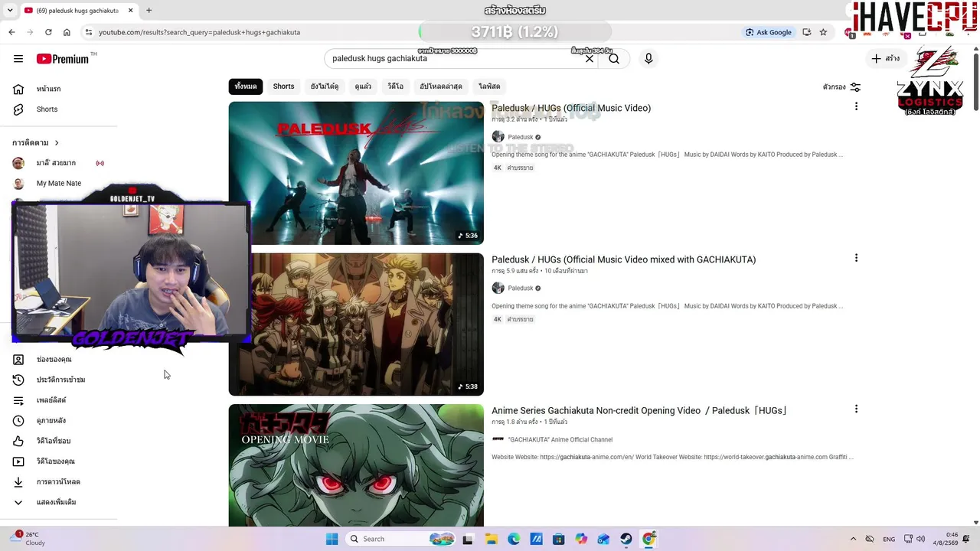Image resolution: width=980 pixels, height=551 pixels.
Task: Clear the search query with the X
Action: (x=590, y=59)
